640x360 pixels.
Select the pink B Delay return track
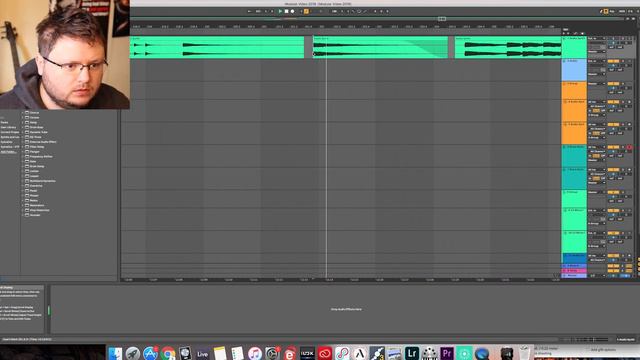point(574,271)
